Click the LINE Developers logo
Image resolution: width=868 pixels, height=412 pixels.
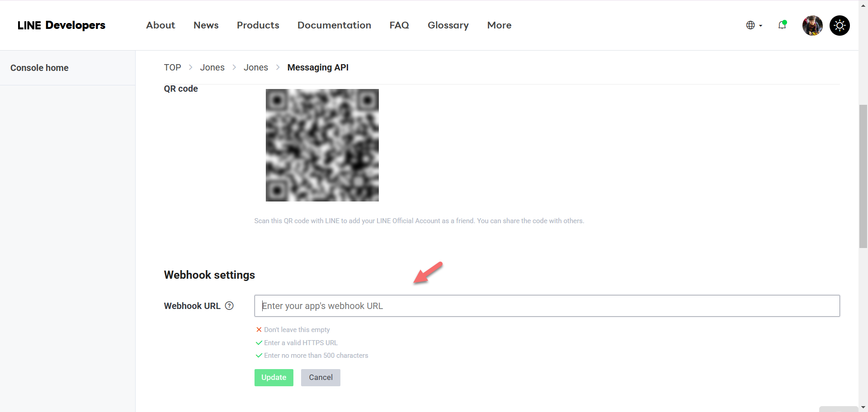[61, 25]
